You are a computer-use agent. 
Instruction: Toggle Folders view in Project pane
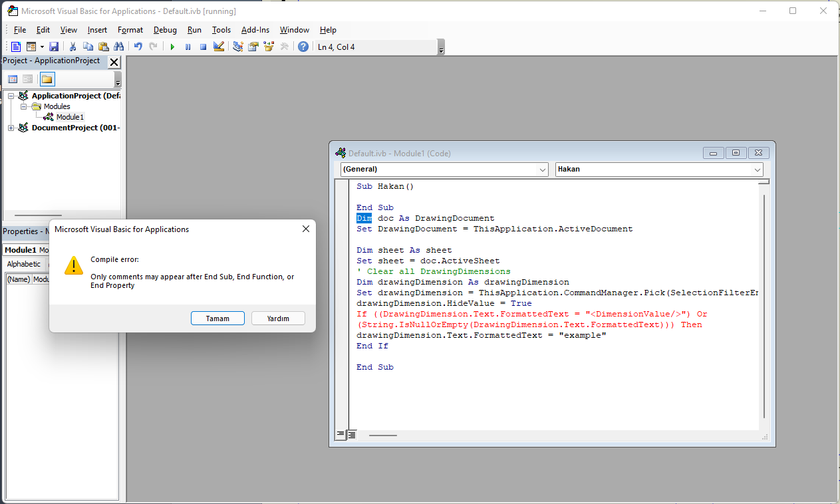[47, 79]
